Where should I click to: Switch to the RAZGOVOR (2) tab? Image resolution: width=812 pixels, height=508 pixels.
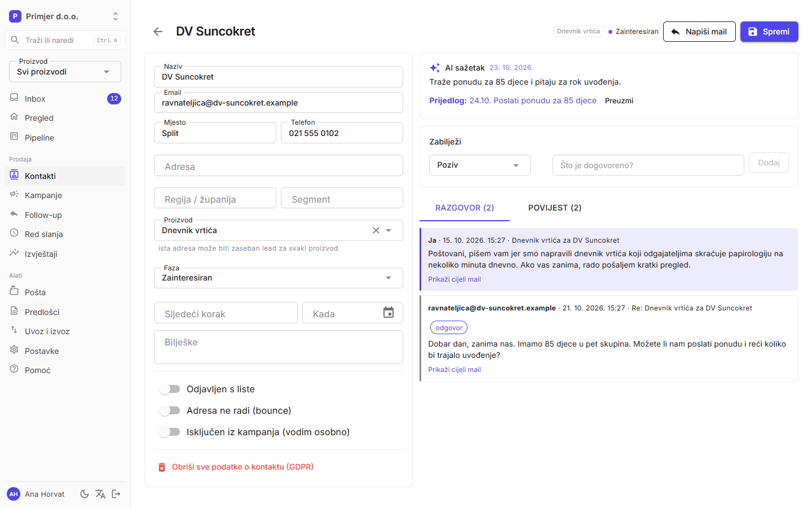click(x=465, y=208)
